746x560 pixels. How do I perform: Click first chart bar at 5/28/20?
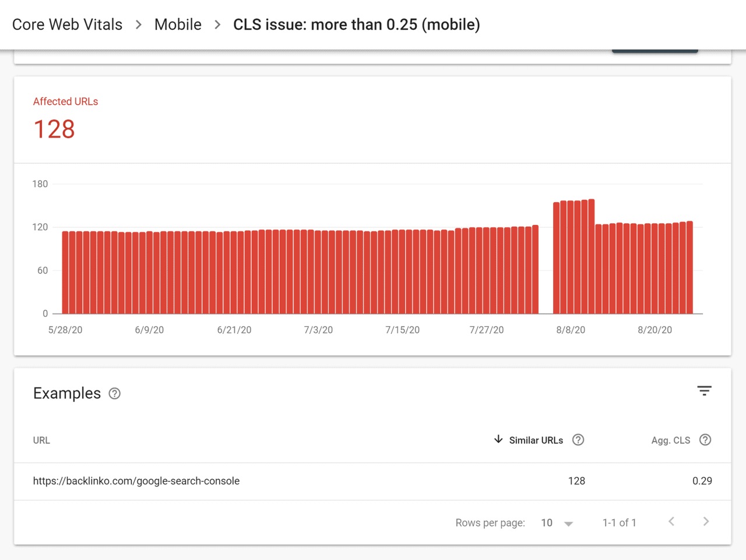point(65,273)
